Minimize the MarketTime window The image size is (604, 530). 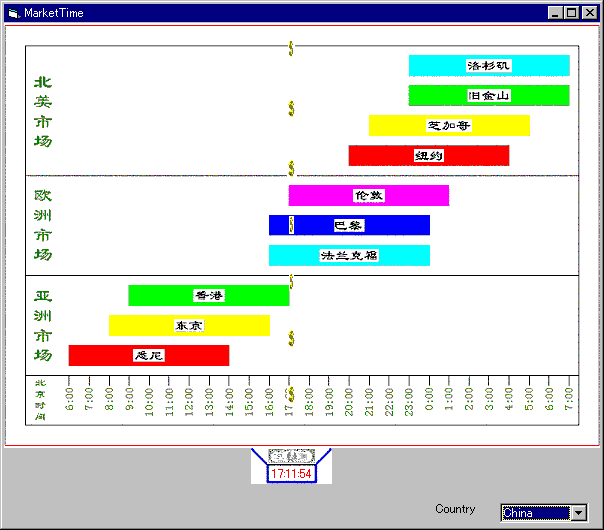555,13
